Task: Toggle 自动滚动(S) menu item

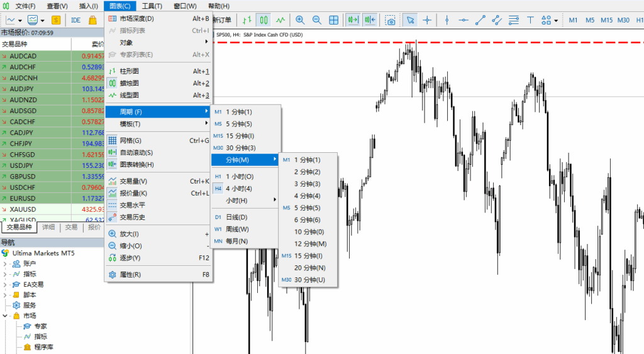Action: (x=158, y=152)
